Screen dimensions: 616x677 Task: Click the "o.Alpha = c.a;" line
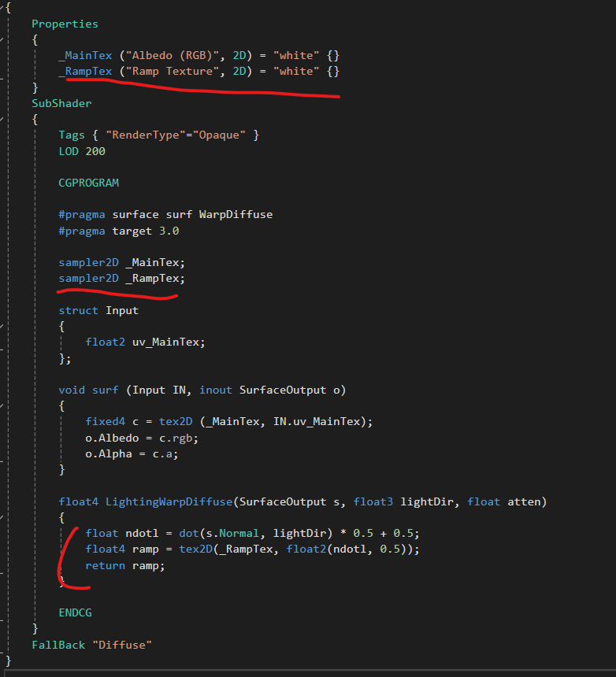click(132, 454)
